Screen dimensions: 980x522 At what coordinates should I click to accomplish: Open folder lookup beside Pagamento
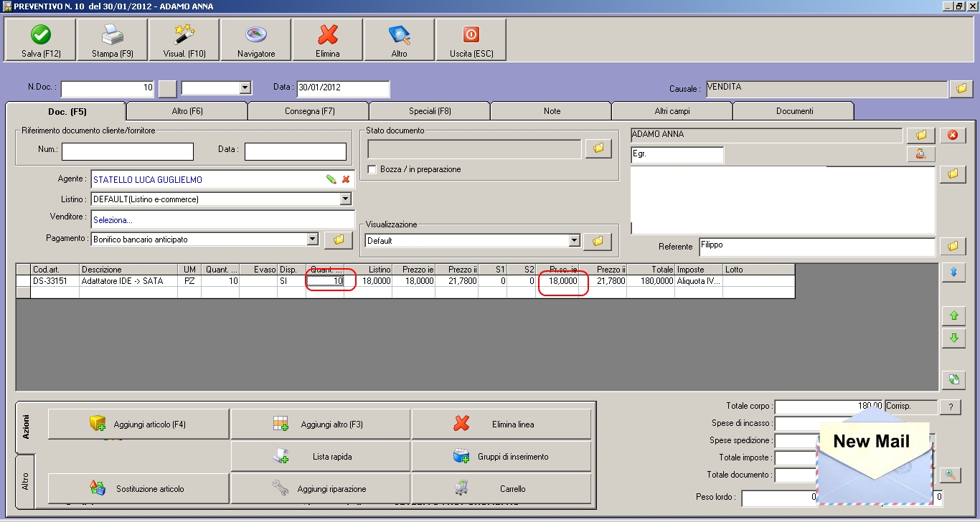click(339, 239)
